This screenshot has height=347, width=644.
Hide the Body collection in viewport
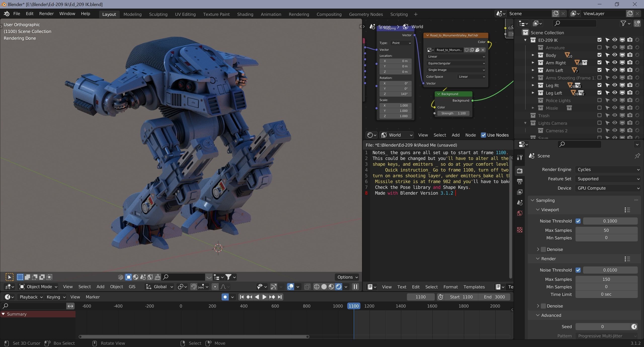pos(615,55)
